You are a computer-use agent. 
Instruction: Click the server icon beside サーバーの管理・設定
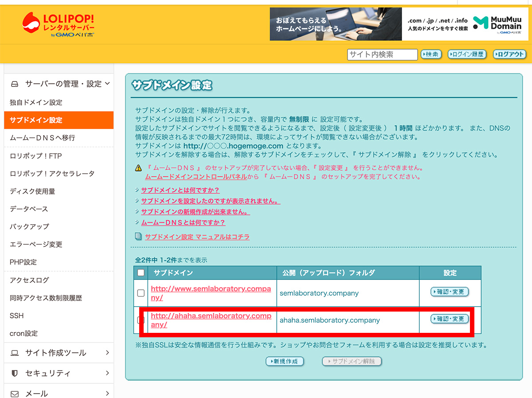[x=14, y=83]
